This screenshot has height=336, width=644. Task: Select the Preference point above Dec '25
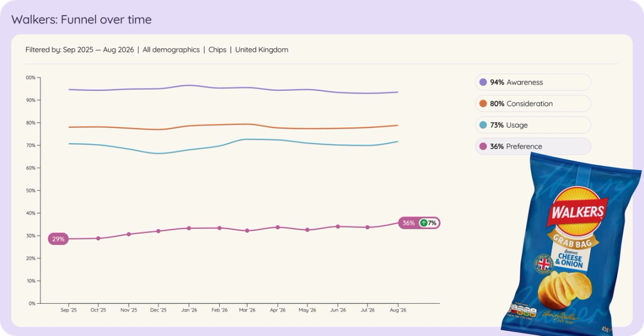159,231
